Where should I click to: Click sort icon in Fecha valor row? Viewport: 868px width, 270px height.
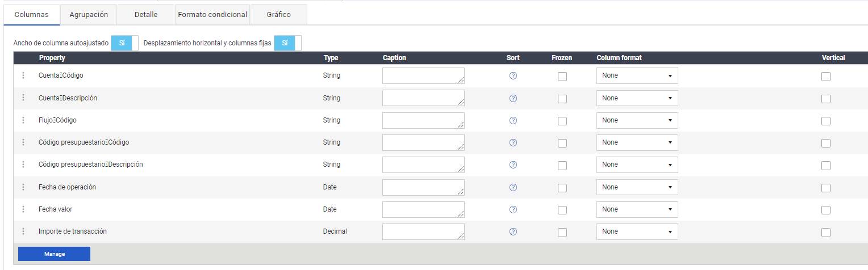[513, 209]
